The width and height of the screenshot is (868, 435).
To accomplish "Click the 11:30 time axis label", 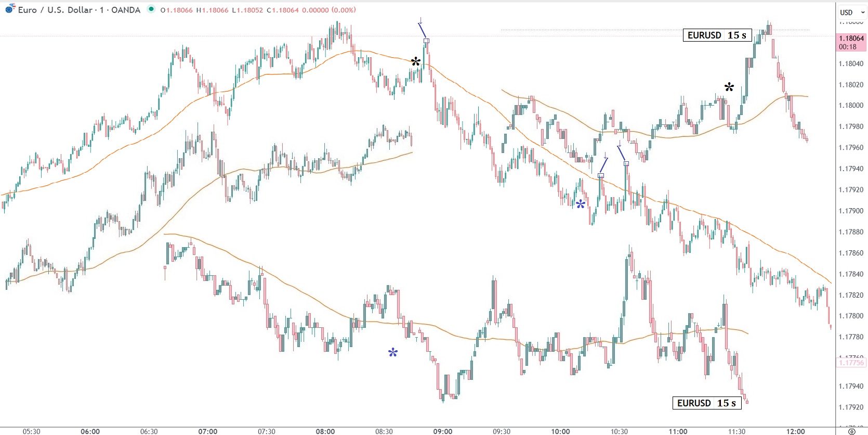I will tap(737, 431).
